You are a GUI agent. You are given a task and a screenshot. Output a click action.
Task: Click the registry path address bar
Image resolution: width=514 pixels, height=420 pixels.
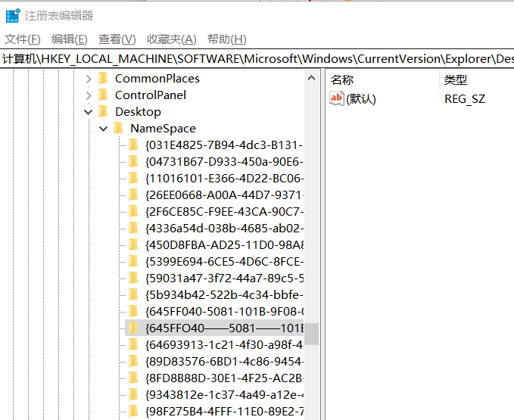257,59
